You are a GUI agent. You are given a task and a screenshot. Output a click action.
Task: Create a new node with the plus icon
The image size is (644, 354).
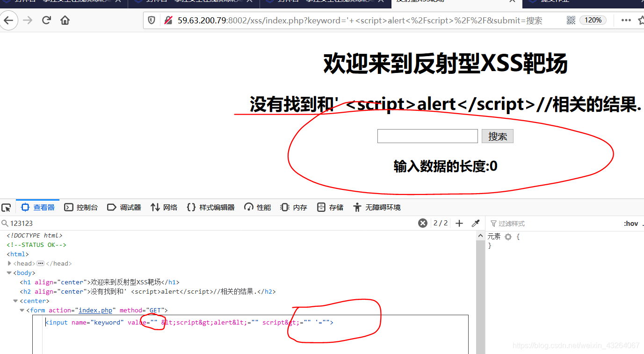[x=459, y=223]
